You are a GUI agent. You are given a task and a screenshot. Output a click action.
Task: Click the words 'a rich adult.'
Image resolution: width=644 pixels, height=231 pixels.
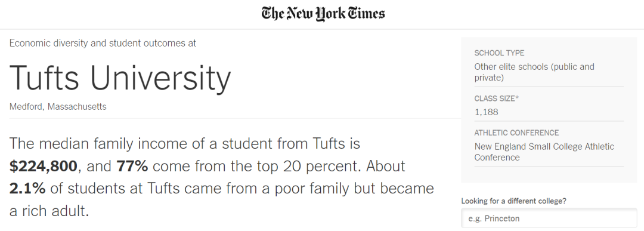pyautogui.click(x=49, y=211)
